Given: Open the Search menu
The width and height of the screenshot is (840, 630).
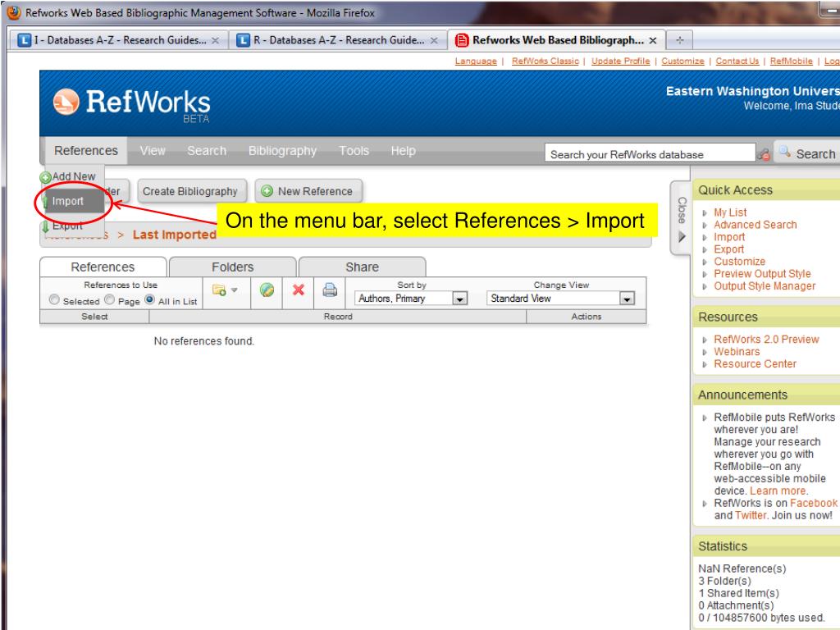Looking at the screenshot, I should coord(207,151).
